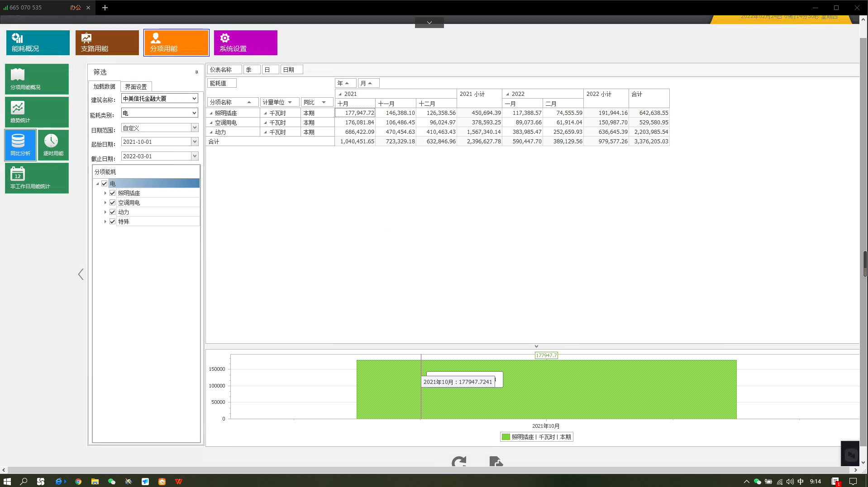Open the 起始日期 start date dropdown

click(195, 142)
